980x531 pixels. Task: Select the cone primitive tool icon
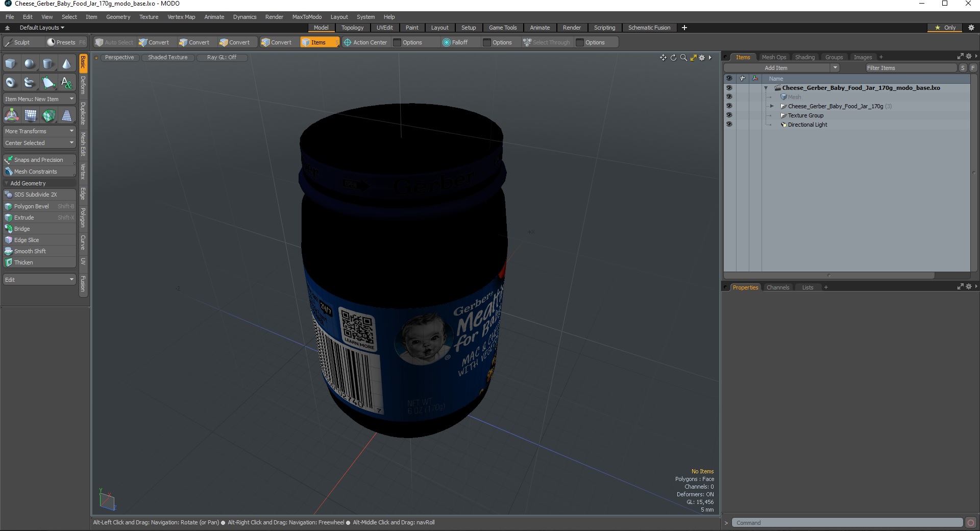coord(66,64)
